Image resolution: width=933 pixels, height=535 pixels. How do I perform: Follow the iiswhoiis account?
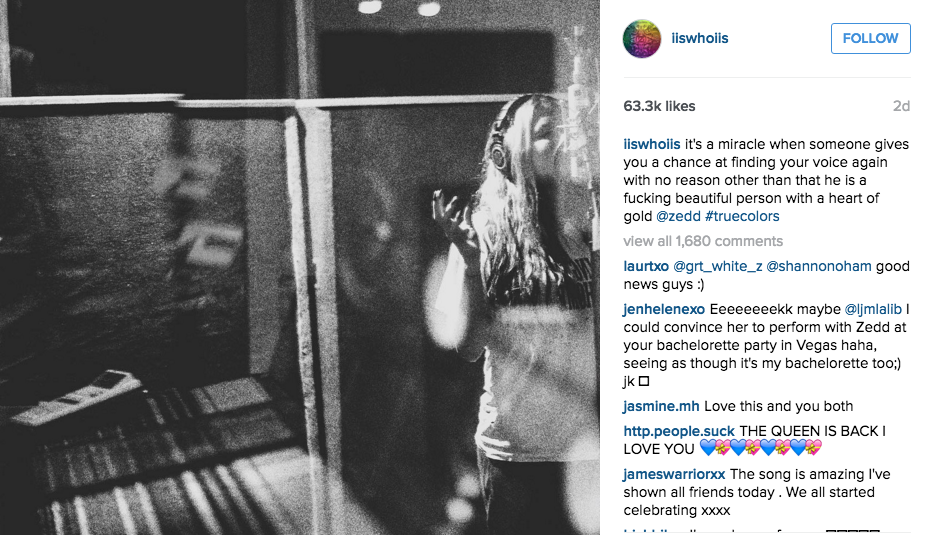pyautogui.click(x=871, y=39)
